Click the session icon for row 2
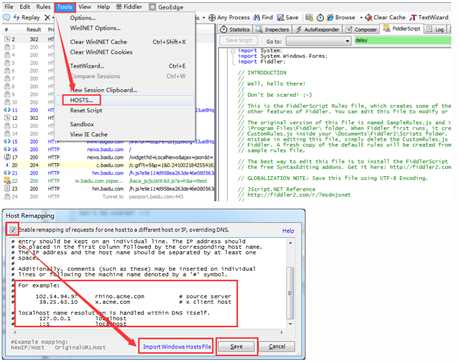This screenshot has width=459, height=362. click(7, 39)
